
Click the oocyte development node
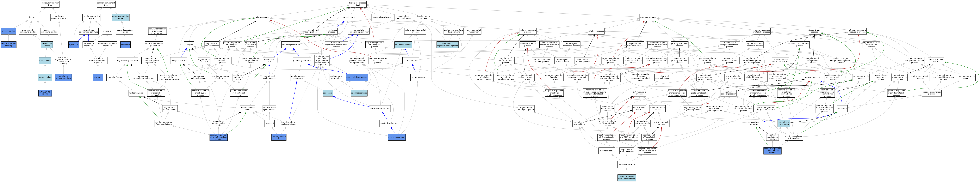pyautogui.click(x=389, y=124)
